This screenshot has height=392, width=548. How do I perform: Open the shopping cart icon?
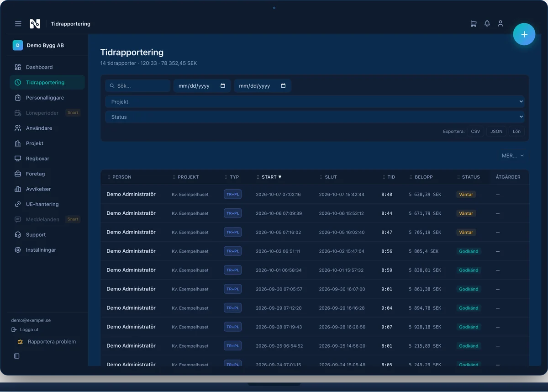pos(474,24)
